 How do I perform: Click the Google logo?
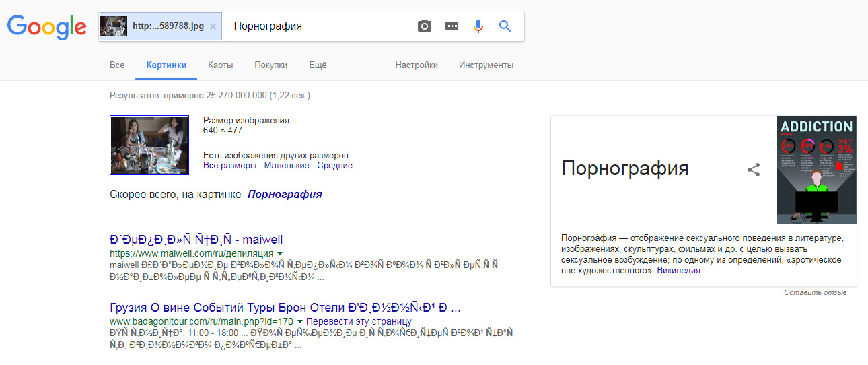[x=47, y=27]
